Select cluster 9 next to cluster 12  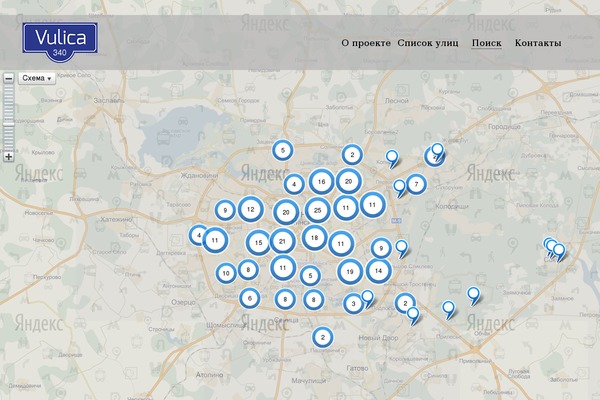(225, 210)
